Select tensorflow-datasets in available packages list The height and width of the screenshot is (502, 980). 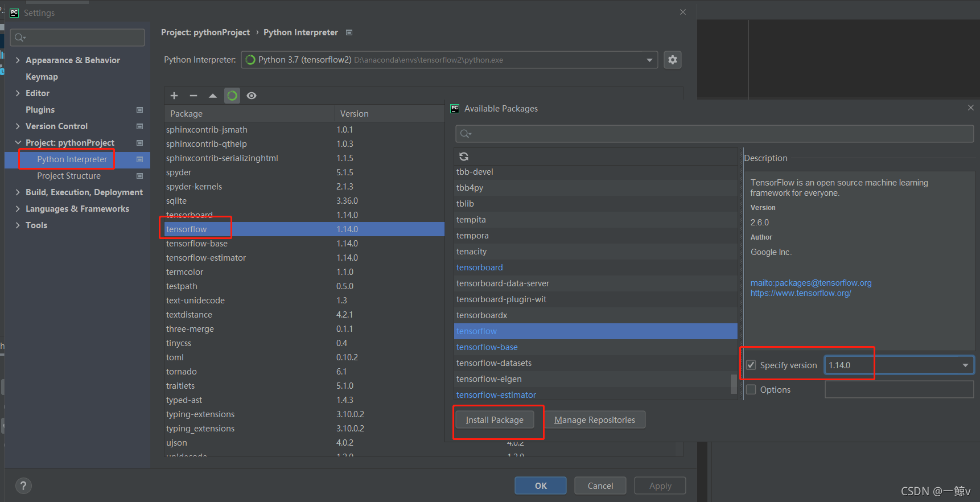point(595,363)
